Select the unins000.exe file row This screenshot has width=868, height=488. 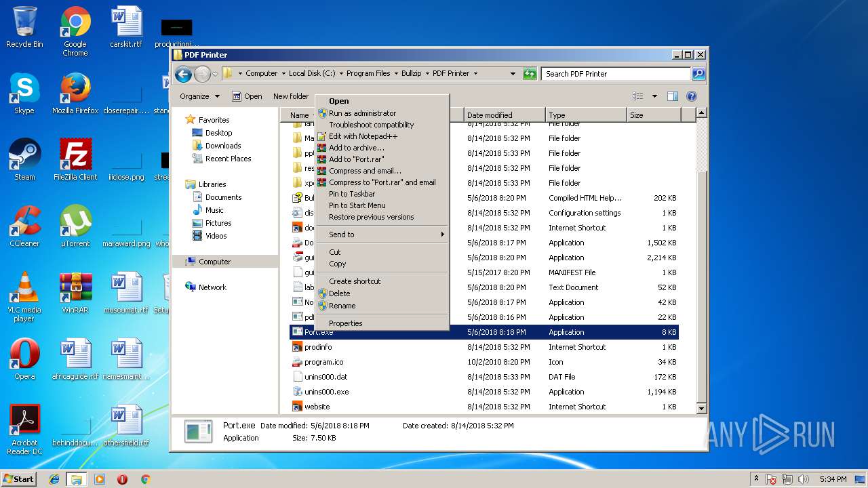484,392
